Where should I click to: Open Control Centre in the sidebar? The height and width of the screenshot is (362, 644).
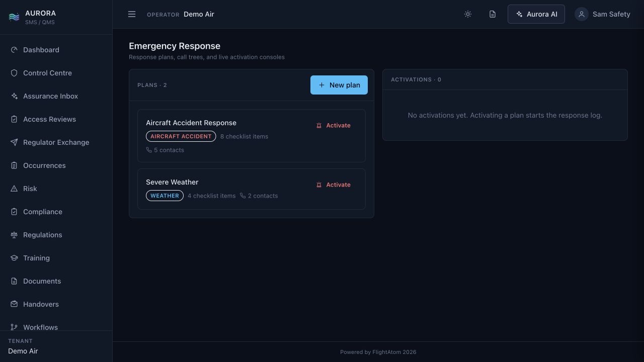(56, 73)
